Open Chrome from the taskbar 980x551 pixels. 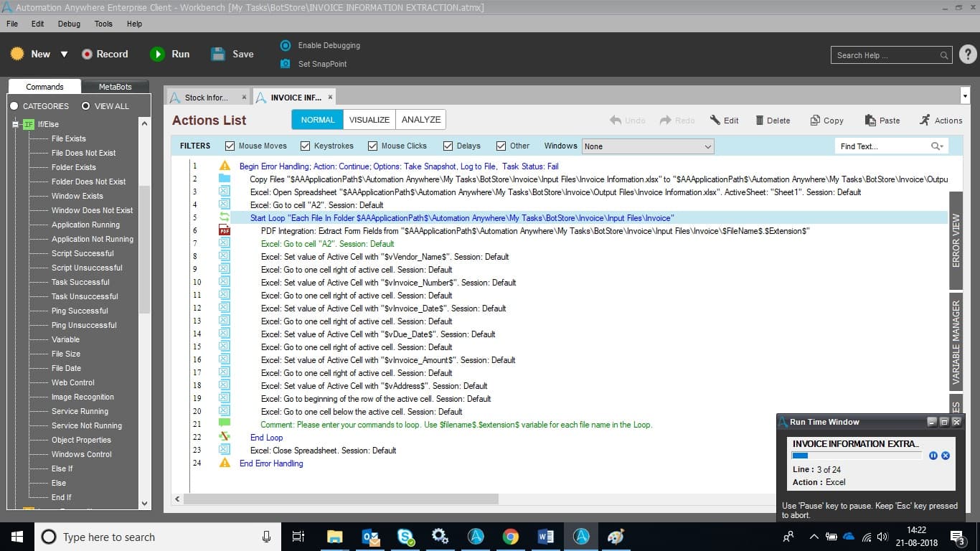point(511,537)
